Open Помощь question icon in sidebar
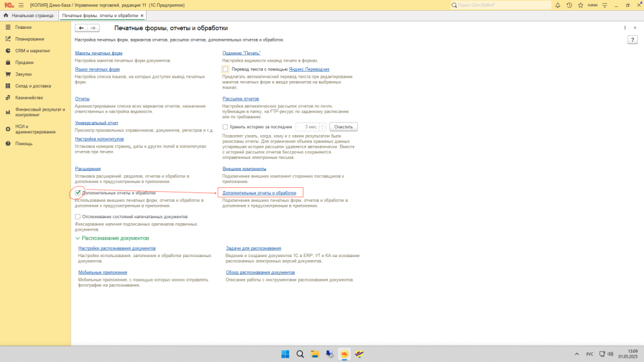 pyautogui.click(x=8, y=144)
